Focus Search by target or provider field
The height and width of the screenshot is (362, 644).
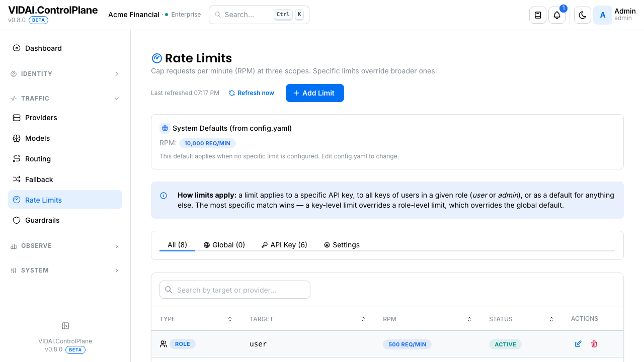tap(235, 290)
